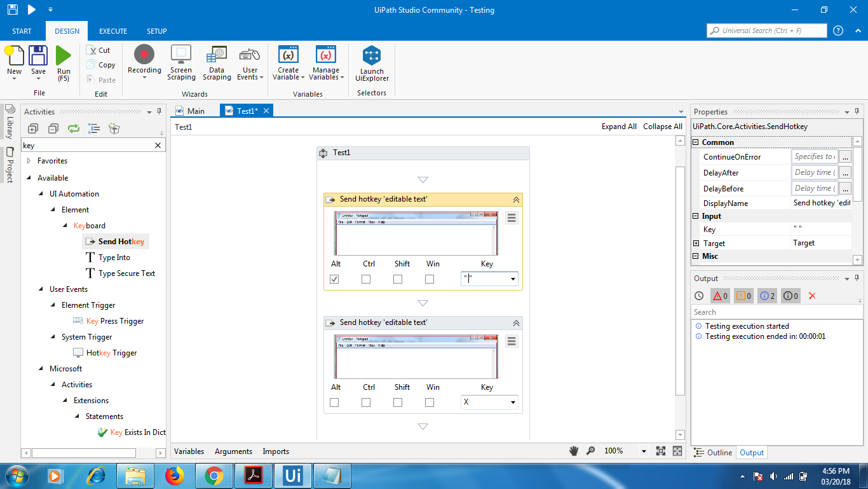The image size is (868, 489).
Task: Click fit to screen icon
Action: coord(661,451)
